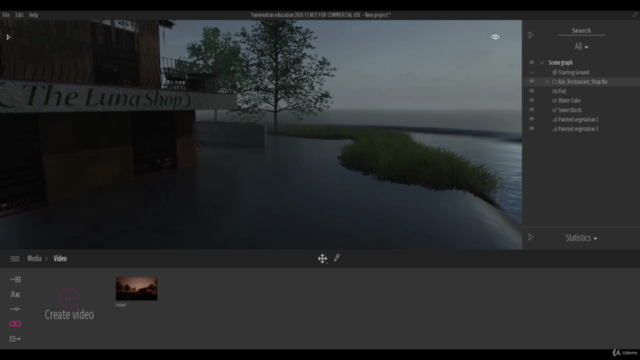Open the Edit menu

pos(19,15)
